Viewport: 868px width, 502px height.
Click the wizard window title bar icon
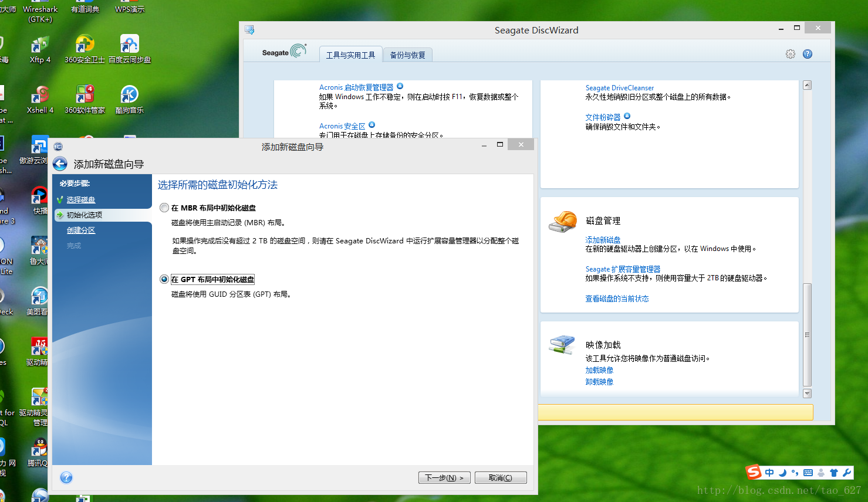click(x=58, y=147)
